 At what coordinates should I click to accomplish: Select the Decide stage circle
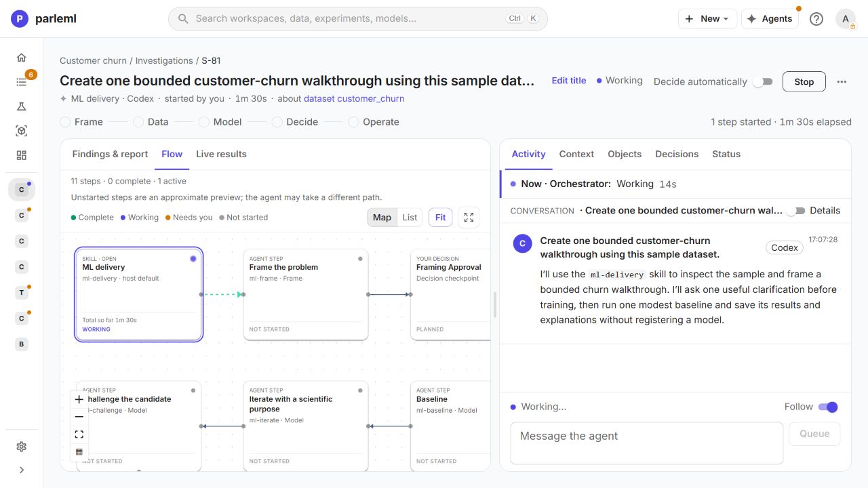277,122
